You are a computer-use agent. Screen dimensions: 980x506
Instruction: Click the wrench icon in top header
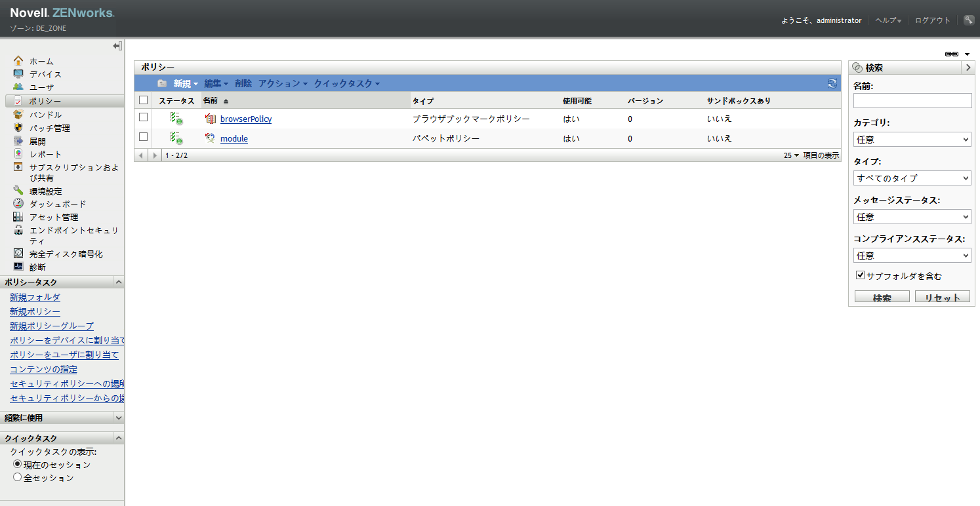(969, 20)
